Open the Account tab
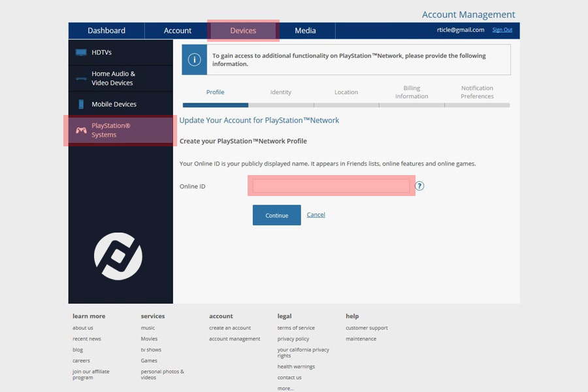The width and height of the screenshot is (588, 392). pos(177,31)
